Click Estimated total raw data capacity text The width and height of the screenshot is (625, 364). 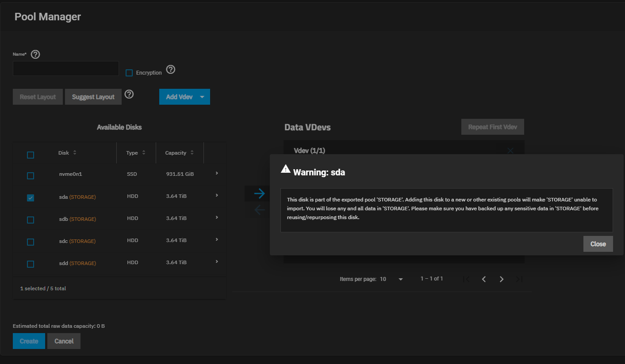[x=59, y=326]
